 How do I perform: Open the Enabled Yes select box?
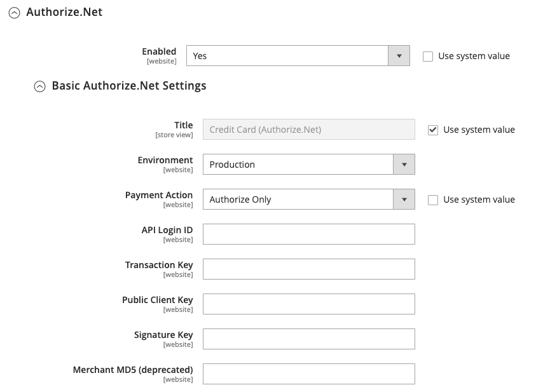[x=298, y=56]
